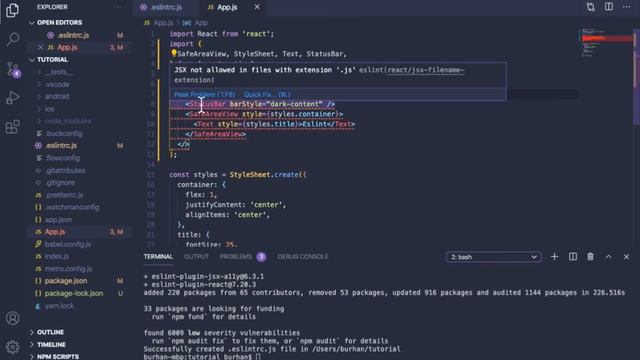Switch to the OUTPUT panel tab
This screenshot has width=640, height=360.
pyautogui.click(x=196, y=257)
